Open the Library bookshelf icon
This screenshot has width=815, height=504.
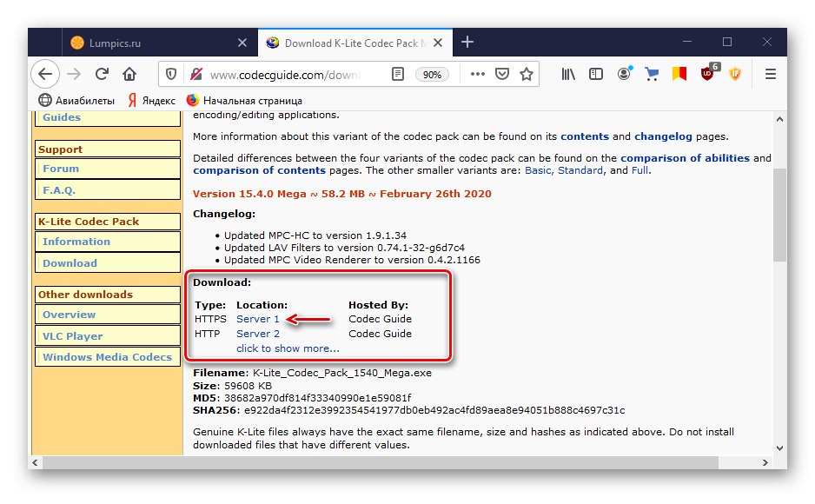[x=568, y=75]
